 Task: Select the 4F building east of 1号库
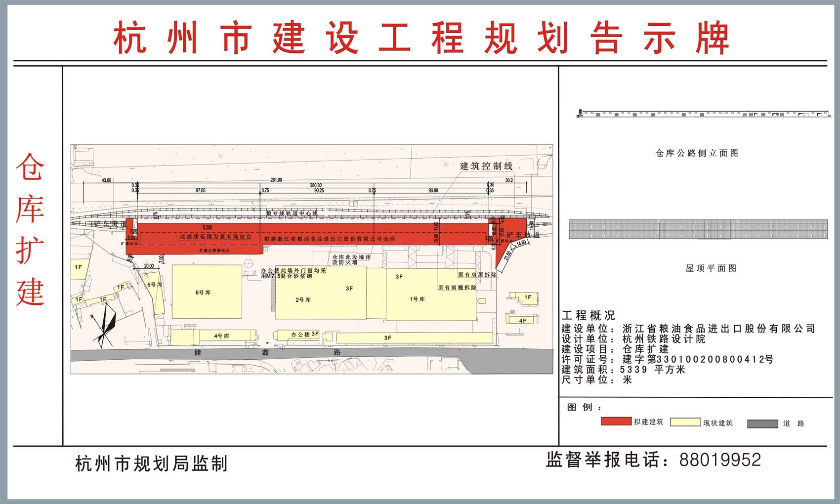point(522,320)
